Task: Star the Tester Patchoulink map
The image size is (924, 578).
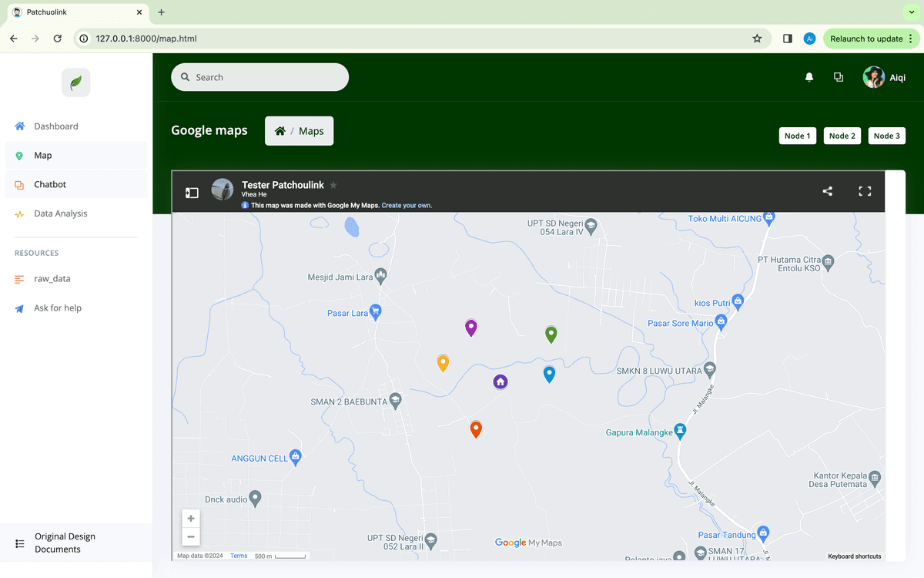Action: click(x=333, y=185)
